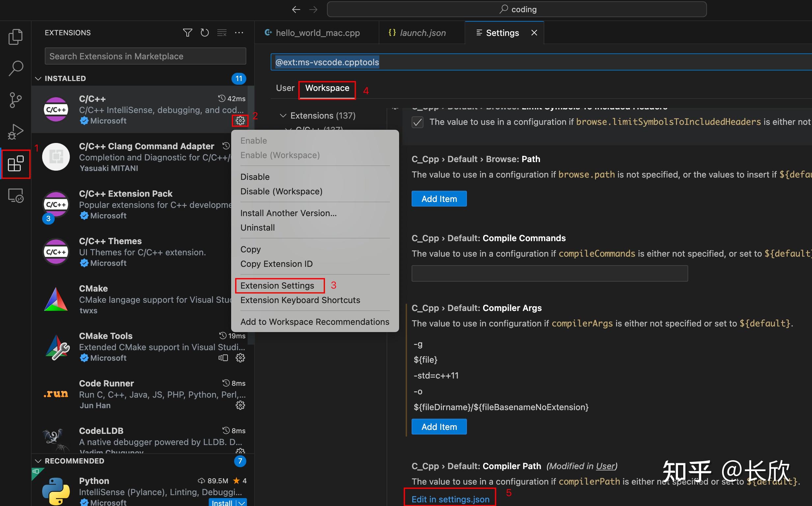Open the Search view icon
This screenshot has width=812, height=506.
point(15,68)
